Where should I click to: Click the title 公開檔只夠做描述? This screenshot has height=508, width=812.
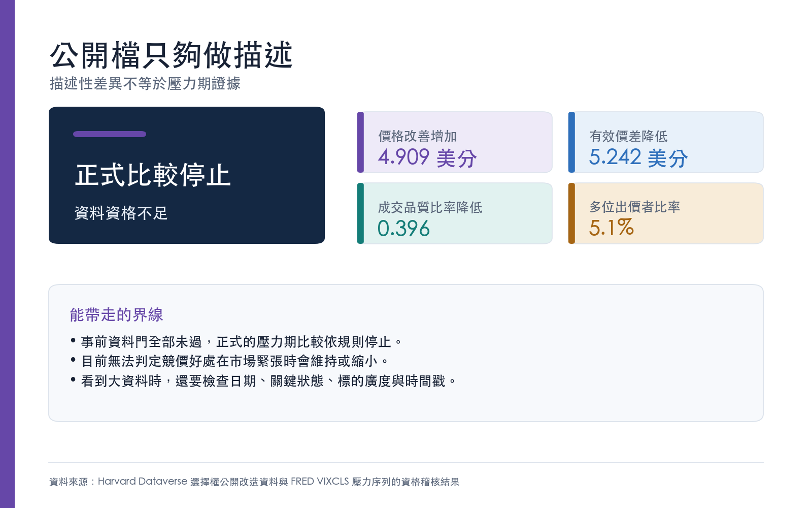pos(172,55)
